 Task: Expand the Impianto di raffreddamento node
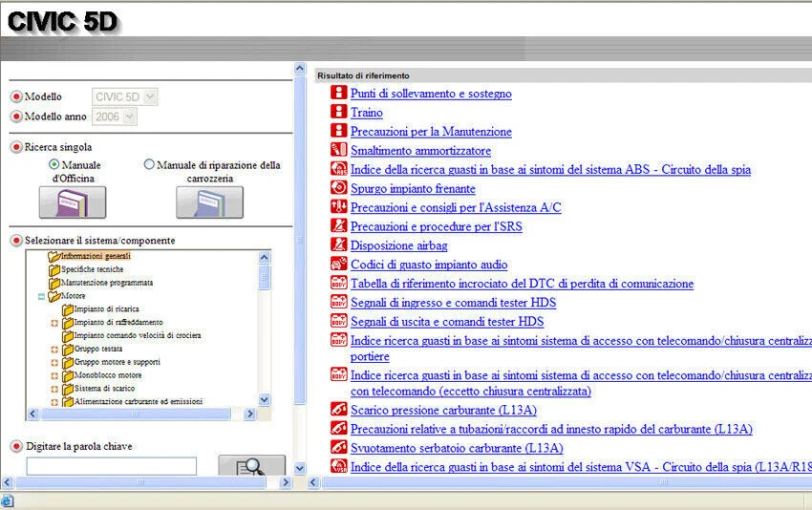(54, 323)
